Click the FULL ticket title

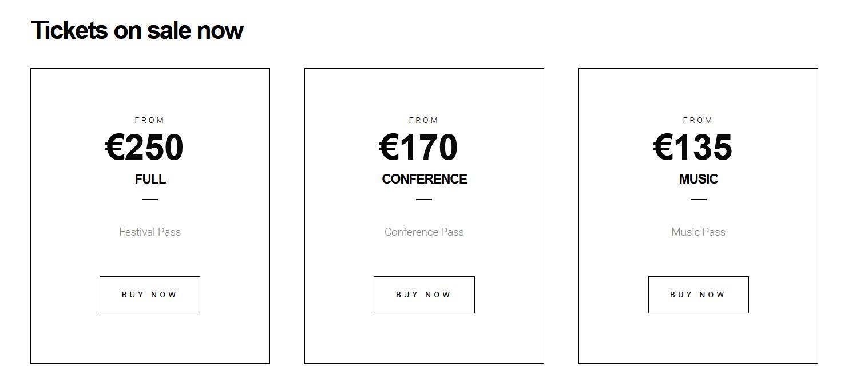(150, 179)
